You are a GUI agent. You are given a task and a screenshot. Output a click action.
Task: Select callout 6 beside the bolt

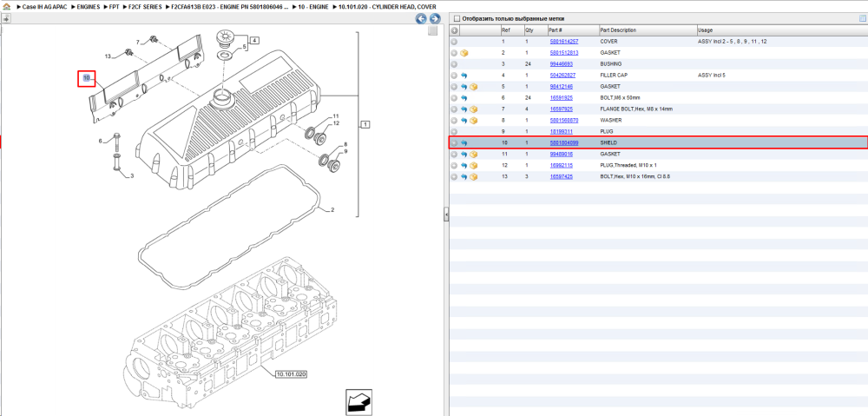tap(101, 142)
